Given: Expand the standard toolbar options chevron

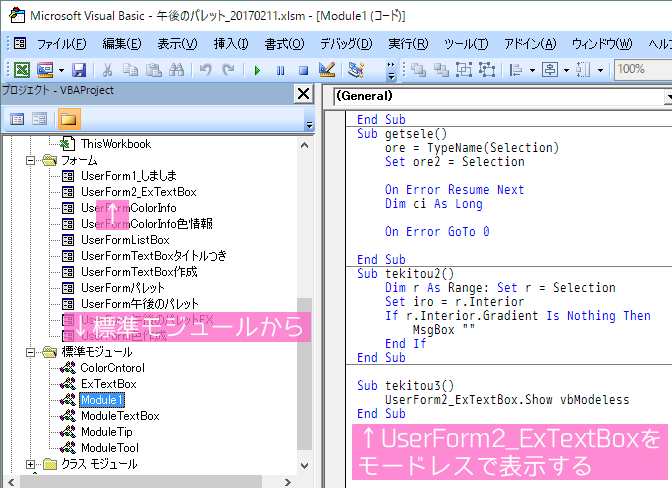Looking at the screenshot, I should pos(391,71).
